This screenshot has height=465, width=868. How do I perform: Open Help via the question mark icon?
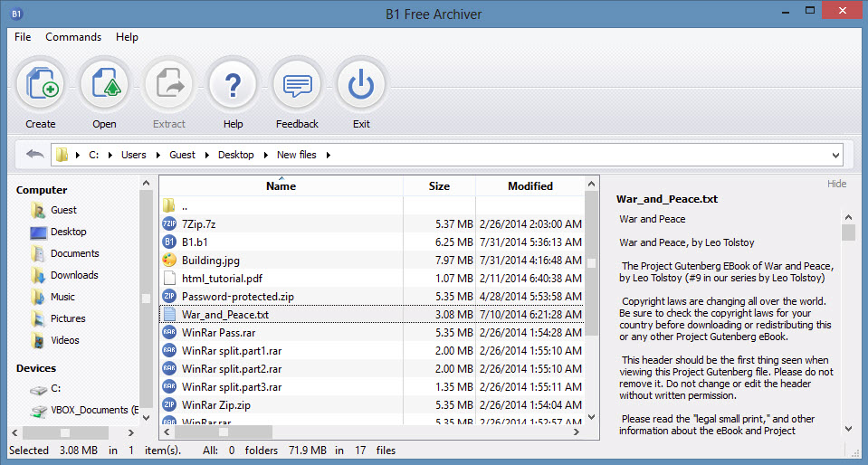click(233, 85)
